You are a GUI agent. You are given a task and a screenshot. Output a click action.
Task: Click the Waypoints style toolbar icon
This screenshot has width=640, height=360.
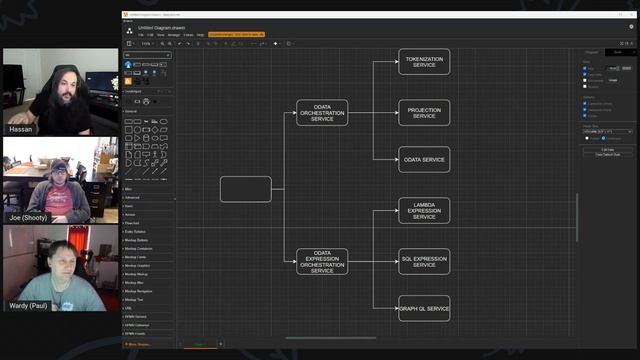click(262, 44)
